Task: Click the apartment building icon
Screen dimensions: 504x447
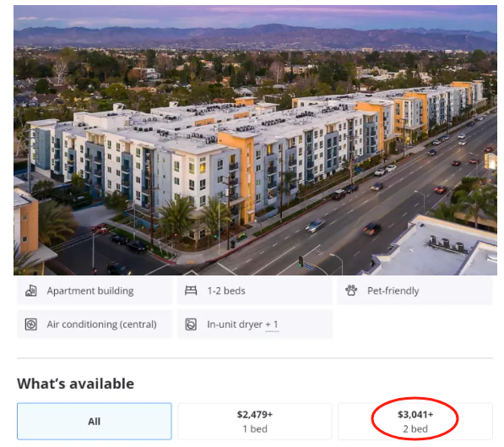Action: pyautogui.click(x=31, y=291)
